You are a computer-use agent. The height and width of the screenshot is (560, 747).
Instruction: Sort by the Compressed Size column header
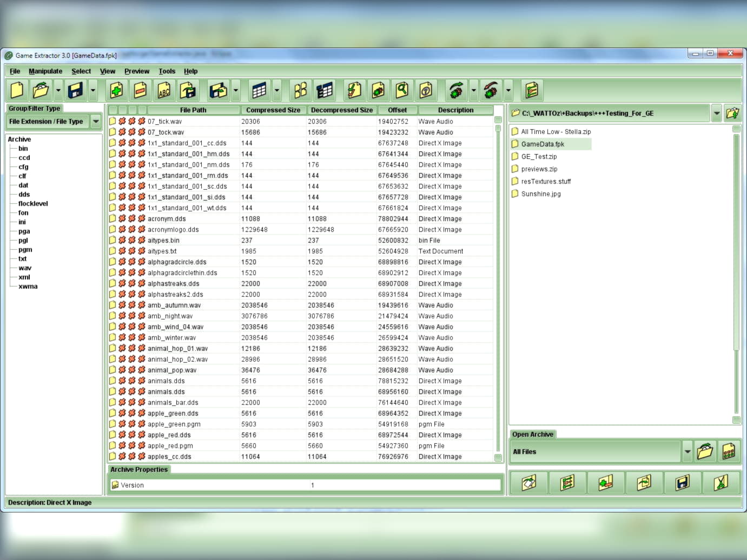tap(273, 110)
